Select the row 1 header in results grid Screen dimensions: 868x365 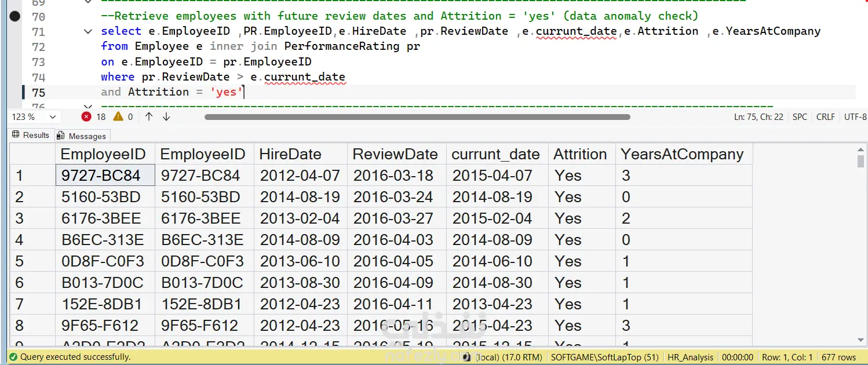coord(32,176)
